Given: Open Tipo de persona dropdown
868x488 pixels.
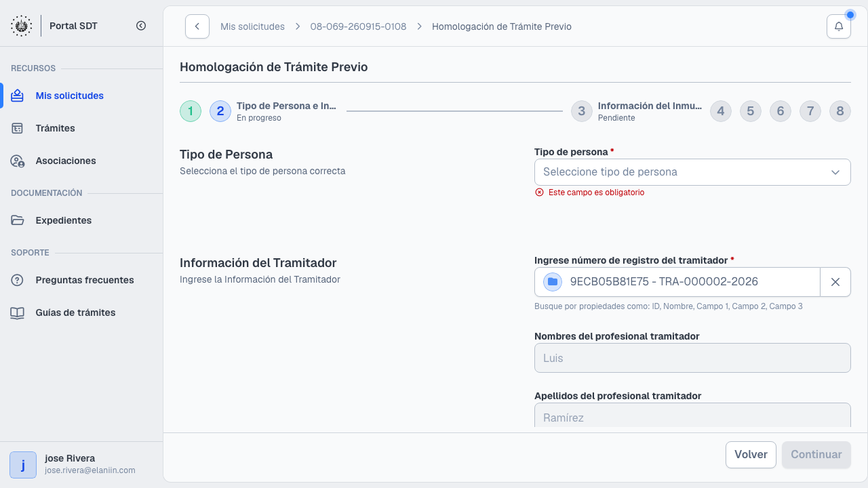Looking at the screenshot, I should [x=692, y=172].
